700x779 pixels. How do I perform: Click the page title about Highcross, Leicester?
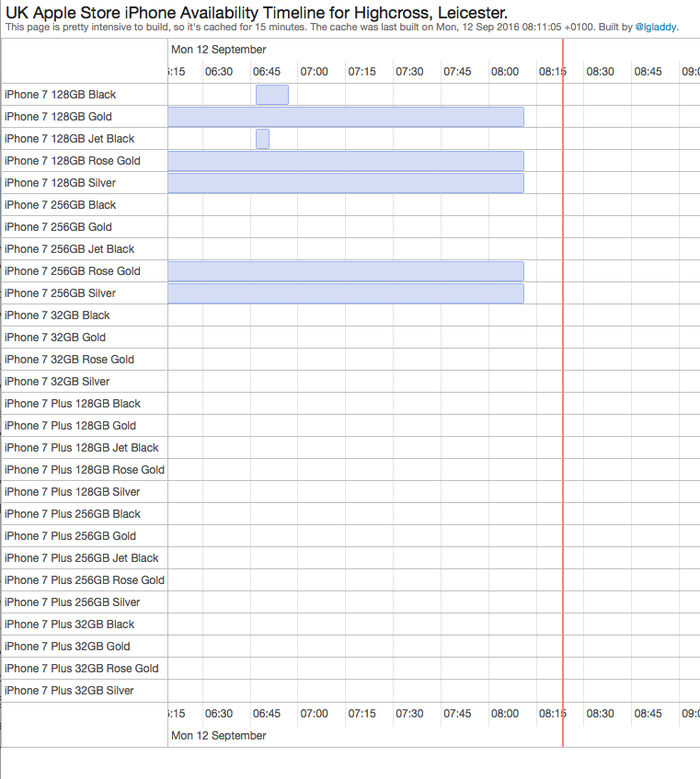click(257, 13)
